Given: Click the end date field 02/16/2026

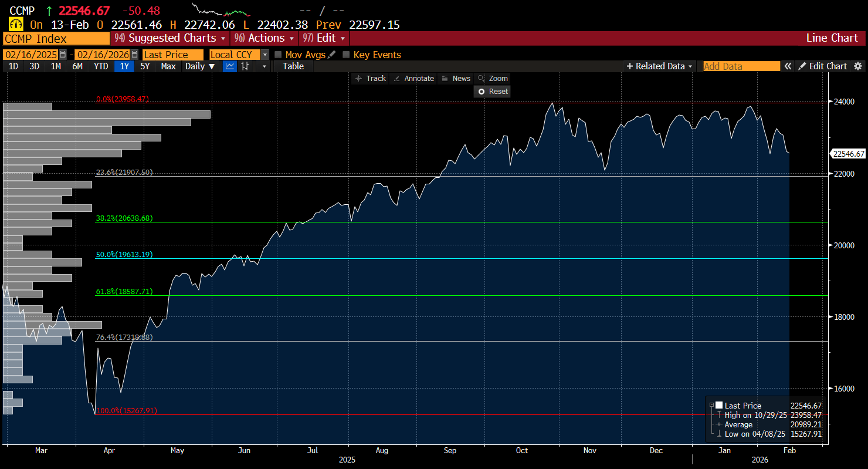Looking at the screenshot, I should (103, 55).
